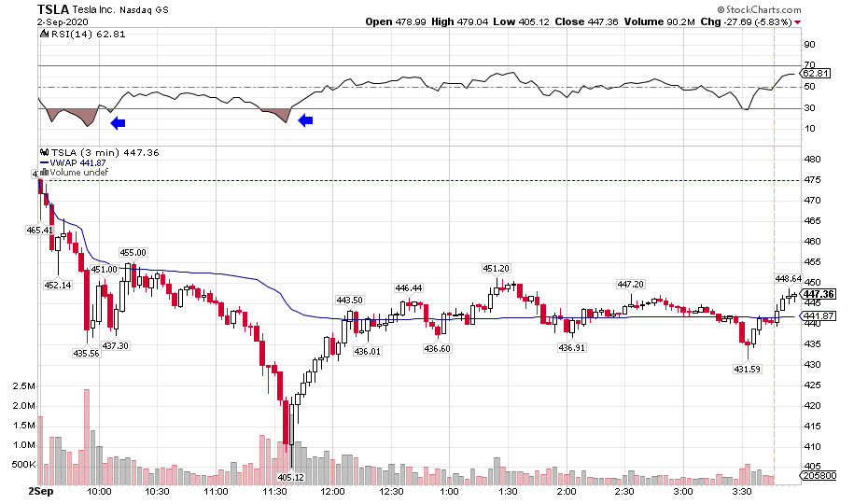Click the 2Sep date on time axis
Viewport: 868px width, 504px height.
[x=41, y=492]
